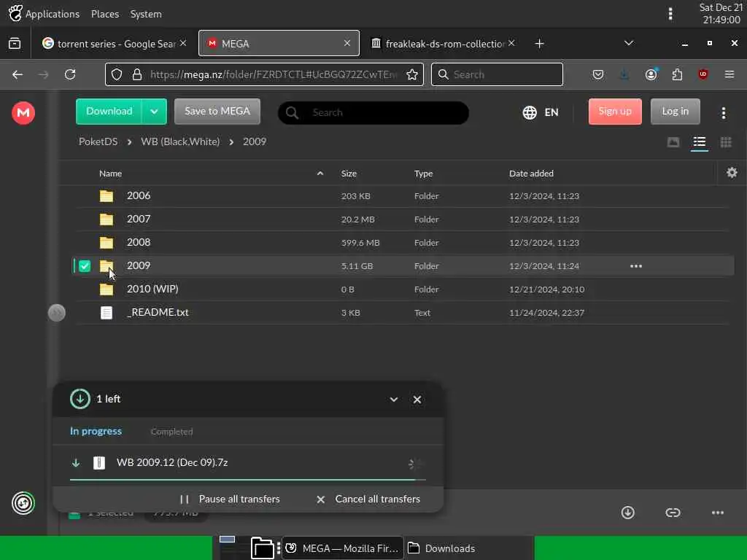Viewport: 747px width, 560px height.
Task: Click the tracking protection shield icon
Action: [117, 74]
